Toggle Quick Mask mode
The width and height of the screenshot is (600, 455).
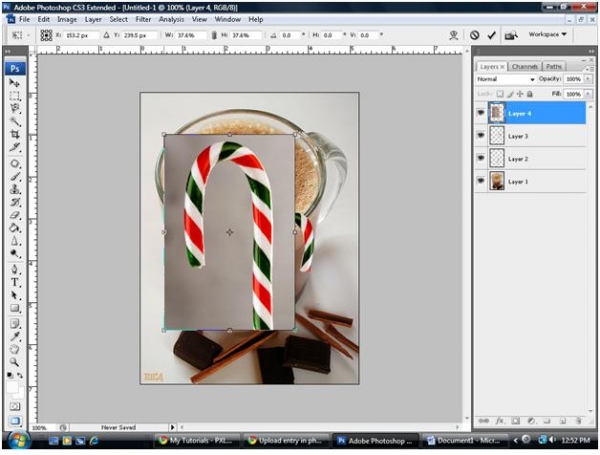click(x=15, y=406)
